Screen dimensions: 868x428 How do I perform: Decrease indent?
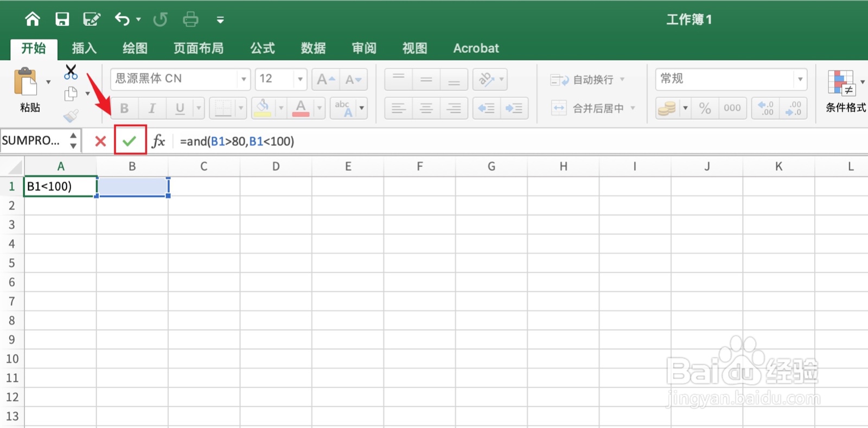pyautogui.click(x=486, y=108)
